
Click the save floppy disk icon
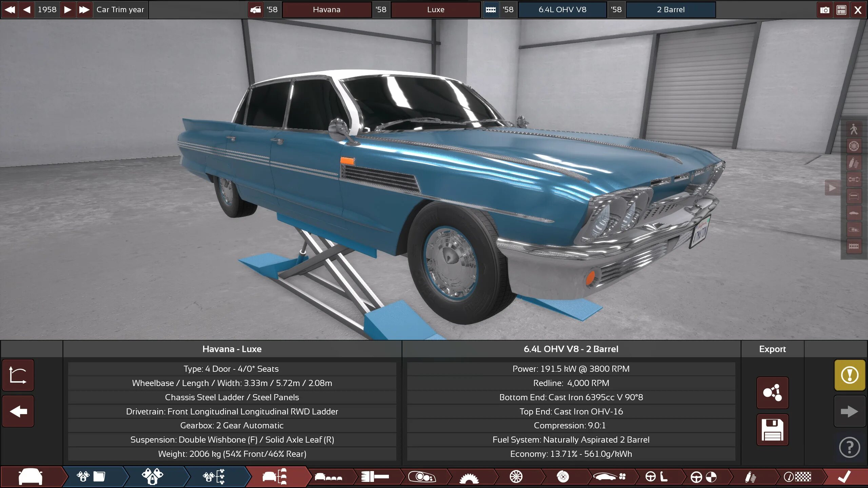772,430
